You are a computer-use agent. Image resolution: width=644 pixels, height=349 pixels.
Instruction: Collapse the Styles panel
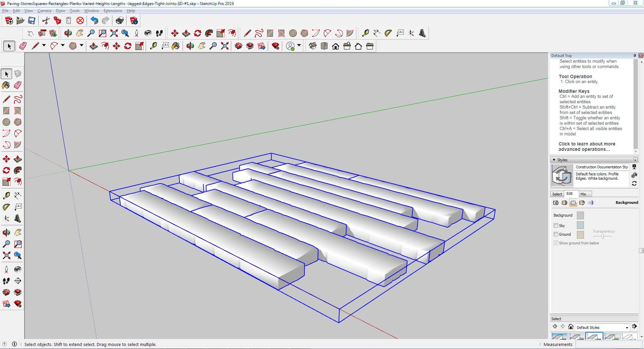pyautogui.click(x=554, y=160)
